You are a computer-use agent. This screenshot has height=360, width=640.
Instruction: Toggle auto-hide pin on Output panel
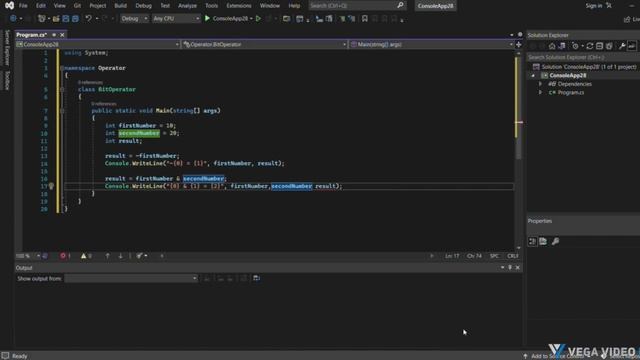(x=510, y=268)
